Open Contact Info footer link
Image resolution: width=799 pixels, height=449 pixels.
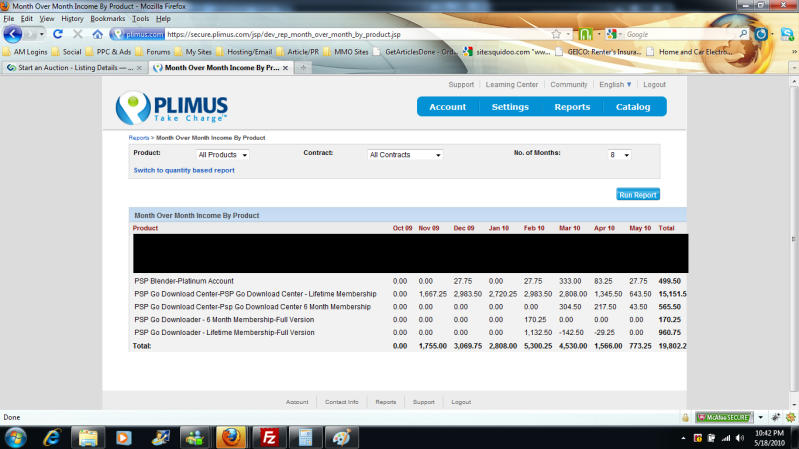pyautogui.click(x=341, y=402)
